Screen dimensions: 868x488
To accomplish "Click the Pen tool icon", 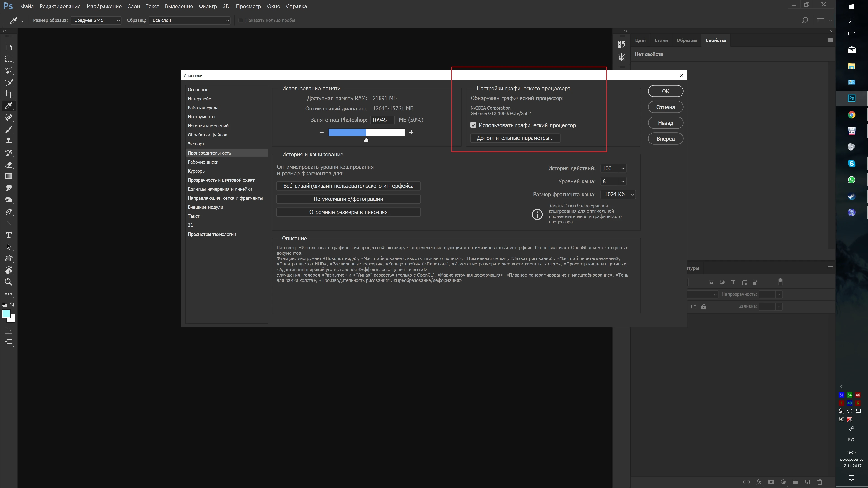I will click(8, 211).
